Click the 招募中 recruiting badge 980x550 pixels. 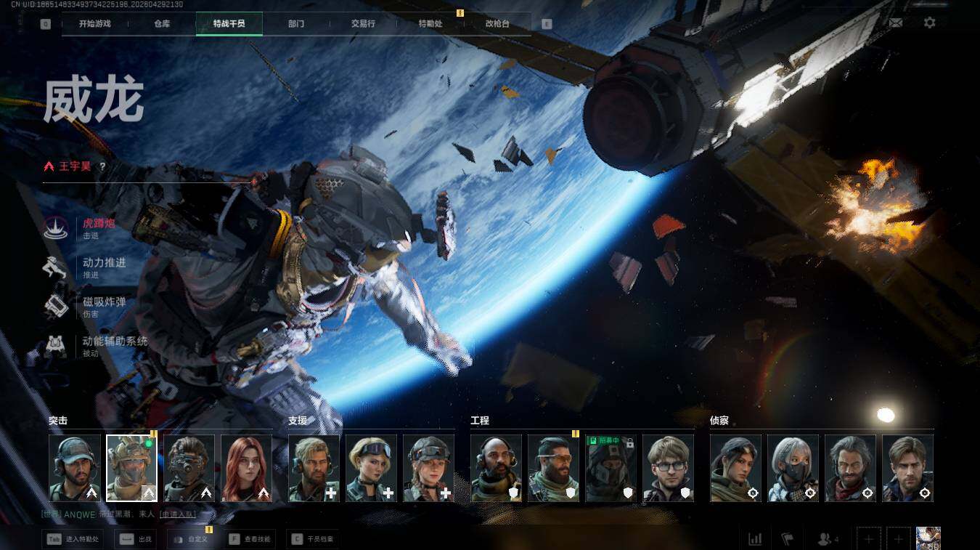click(x=604, y=441)
